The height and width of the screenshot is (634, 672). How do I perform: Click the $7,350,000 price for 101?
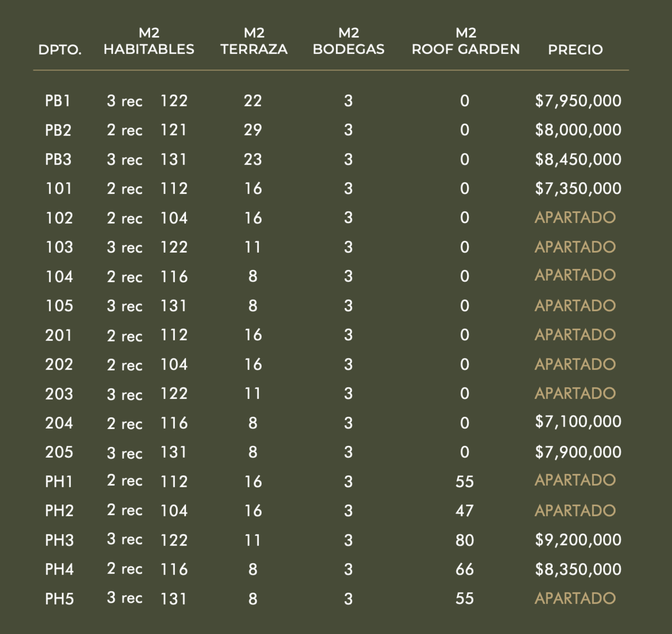(578, 189)
